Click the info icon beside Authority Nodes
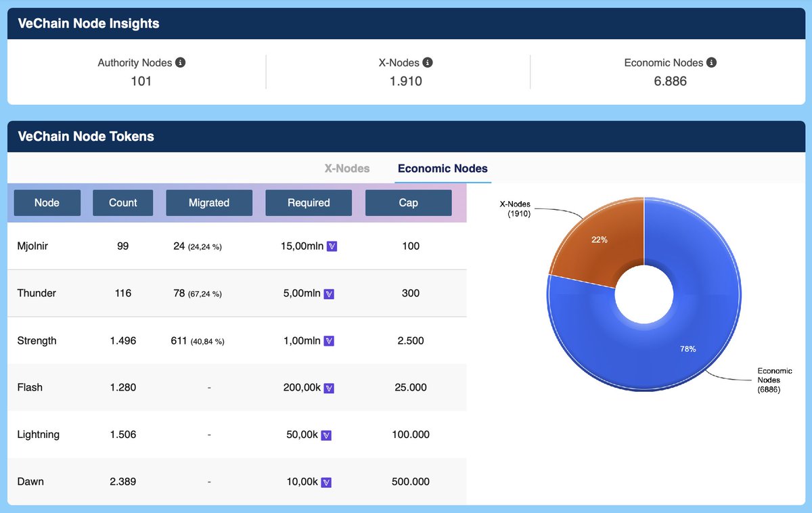This screenshot has width=812, height=513. pos(180,62)
